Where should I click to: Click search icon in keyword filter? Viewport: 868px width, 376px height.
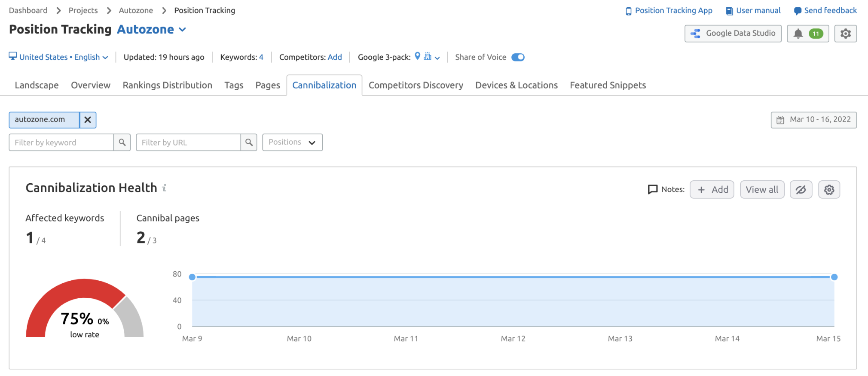click(x=122, y=143)
